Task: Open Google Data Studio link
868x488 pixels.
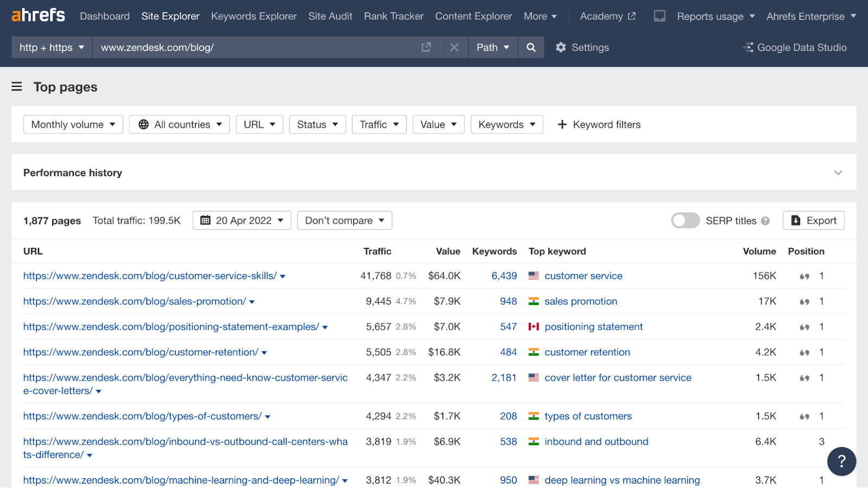Action: (x=795, y=48)
